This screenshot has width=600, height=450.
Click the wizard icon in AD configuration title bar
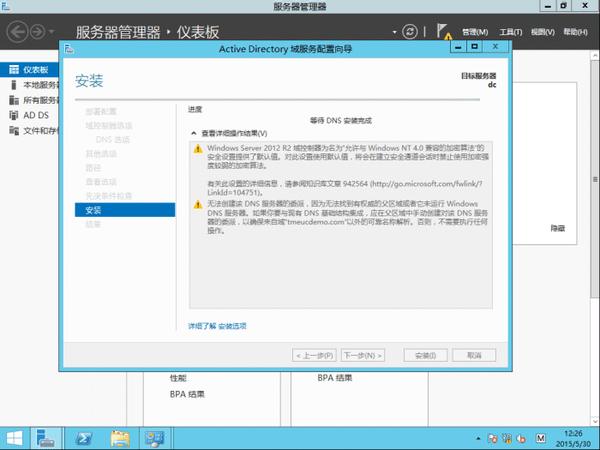(69, 49)
